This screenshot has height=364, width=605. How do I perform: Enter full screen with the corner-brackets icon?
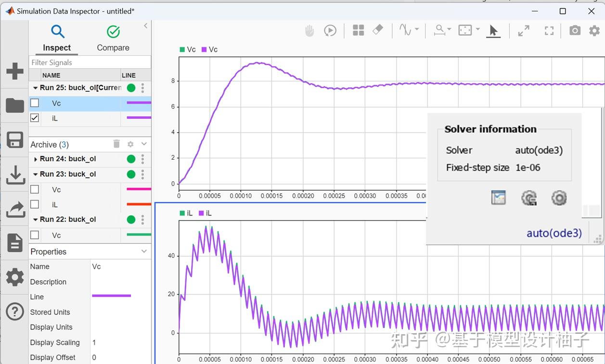pyautogui.click(x=549, y=31)
